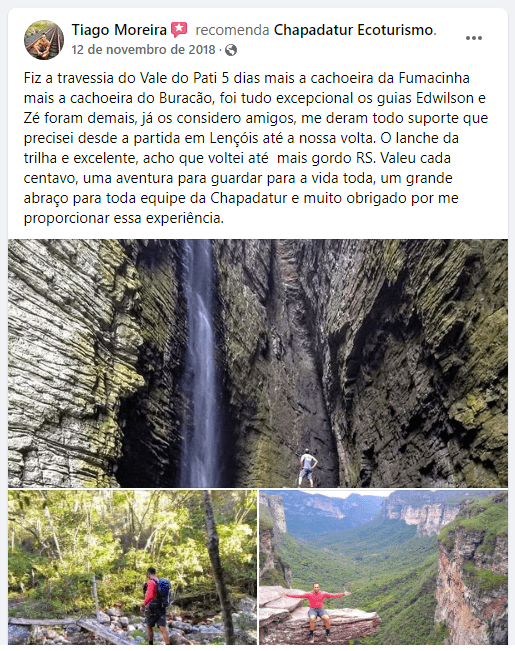Open the green valley panorama photo
The width and height of the screenshot is (515, 651).
pyautogui.click(x=383, y=567)
